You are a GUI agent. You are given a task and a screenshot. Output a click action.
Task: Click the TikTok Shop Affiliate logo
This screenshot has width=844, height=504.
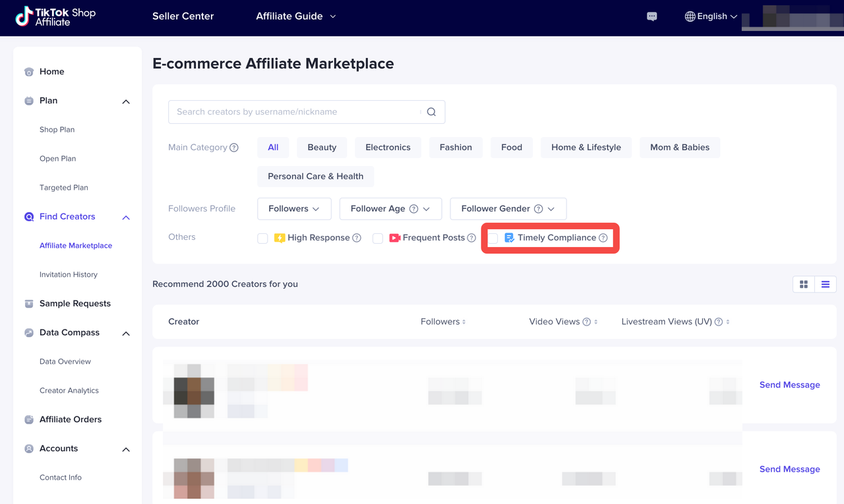56,17
